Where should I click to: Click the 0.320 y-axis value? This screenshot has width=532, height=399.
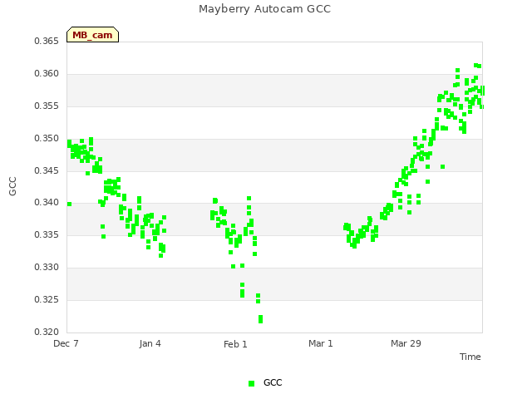(47, 332)
